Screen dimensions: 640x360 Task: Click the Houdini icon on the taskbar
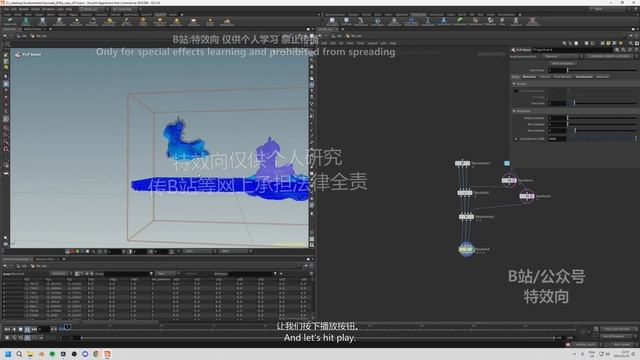[x=107, y=354]
